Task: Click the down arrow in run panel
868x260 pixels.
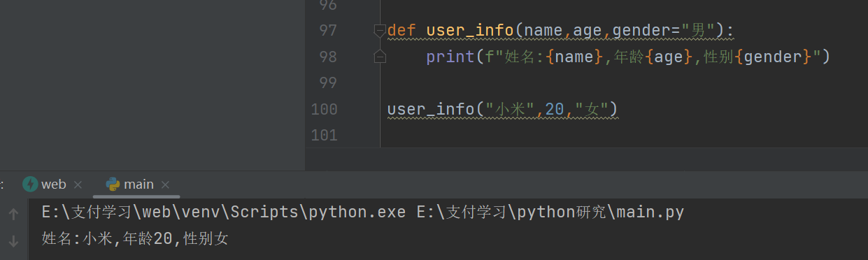Action: pyautogui.click(x=13, y=242)
